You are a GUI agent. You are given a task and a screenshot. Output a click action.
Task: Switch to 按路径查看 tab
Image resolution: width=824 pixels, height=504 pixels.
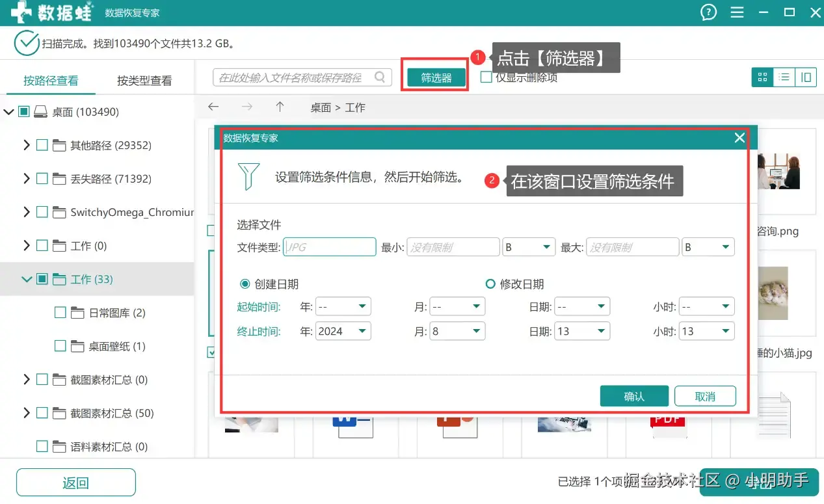[x=51, y=81]
